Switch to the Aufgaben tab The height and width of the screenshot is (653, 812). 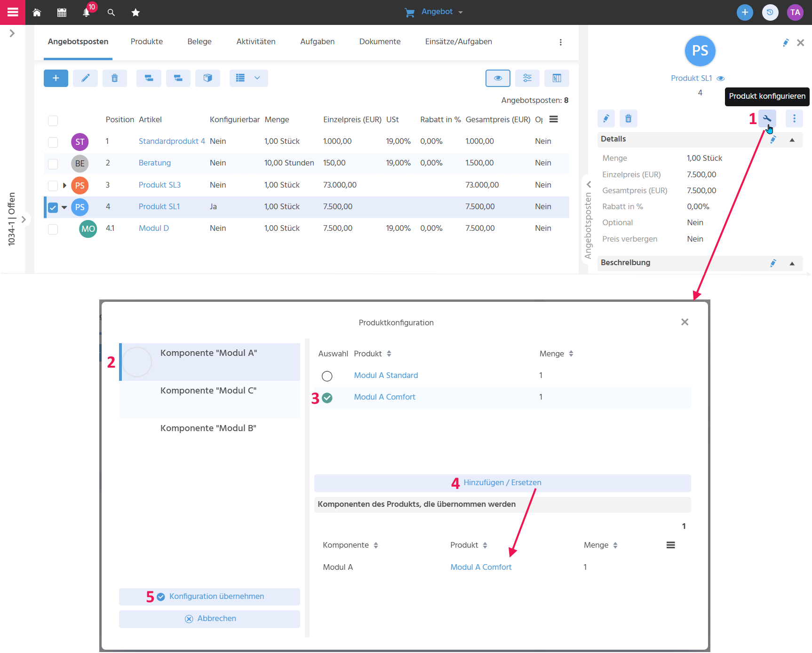(318, 42)
